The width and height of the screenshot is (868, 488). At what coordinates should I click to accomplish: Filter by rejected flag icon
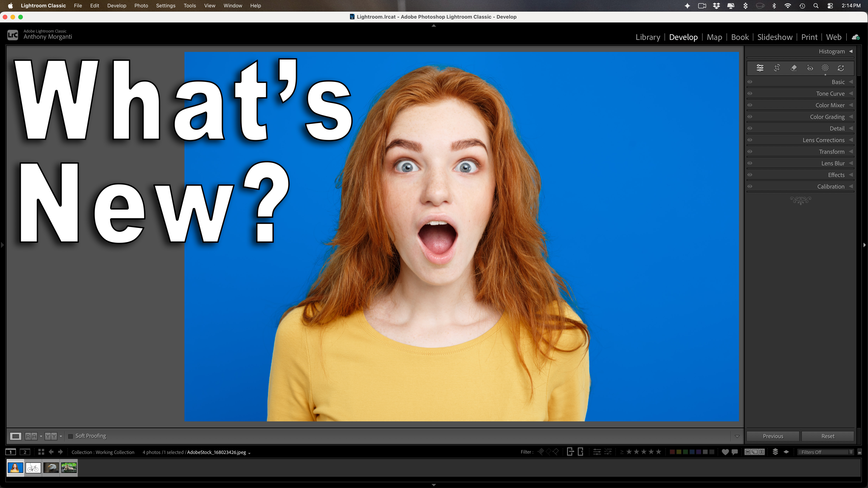tap(556, 452)
